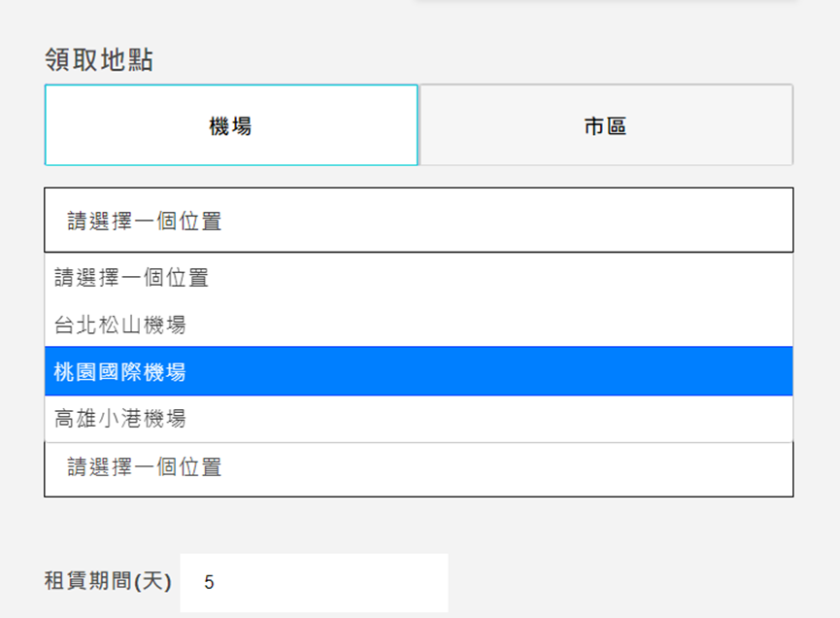
Task: Close the location list via top select box
Action: [419, 220]
